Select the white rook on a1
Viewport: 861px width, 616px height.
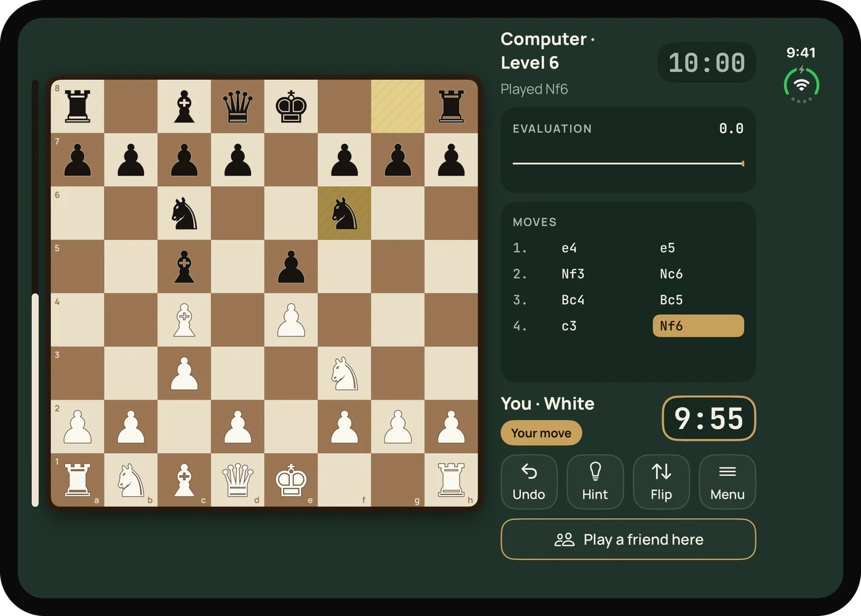[77, 480]
